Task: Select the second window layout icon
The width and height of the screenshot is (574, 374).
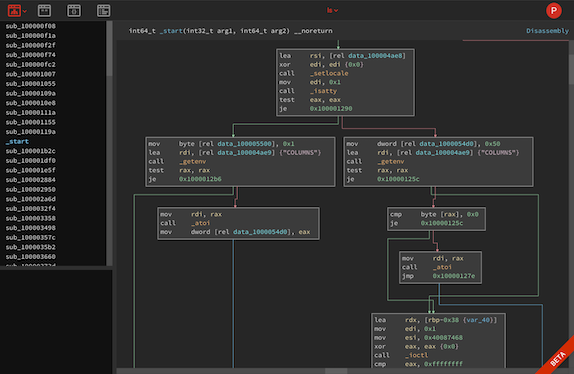Action: [44, 11]
